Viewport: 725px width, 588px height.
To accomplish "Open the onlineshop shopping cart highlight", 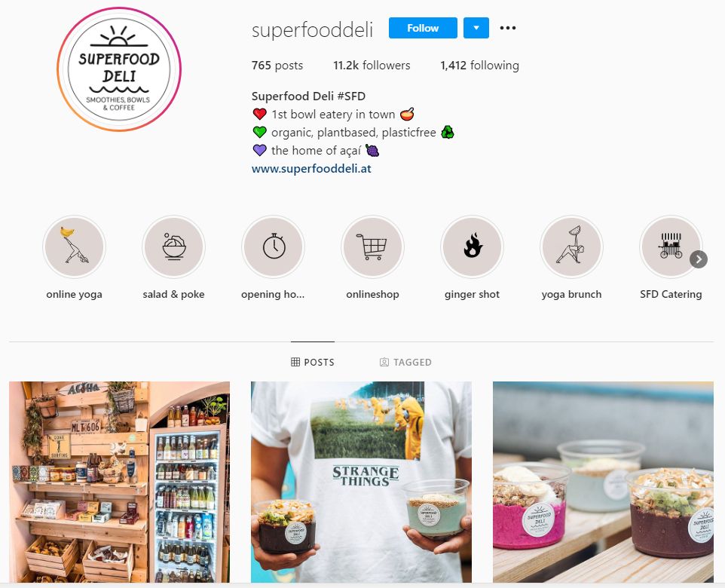I will pyautogui.click(x=372, y=247).
